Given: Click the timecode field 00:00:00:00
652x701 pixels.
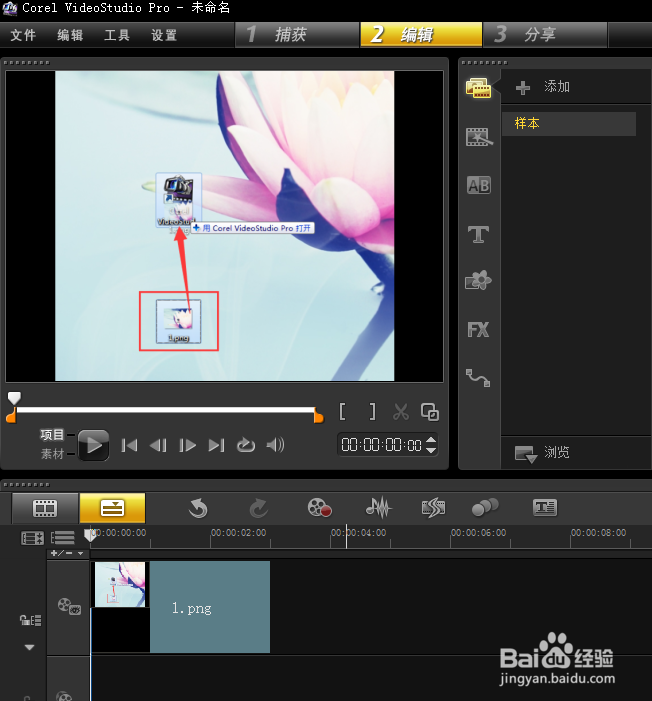Looking at the screenshot, I should (381, 445).
